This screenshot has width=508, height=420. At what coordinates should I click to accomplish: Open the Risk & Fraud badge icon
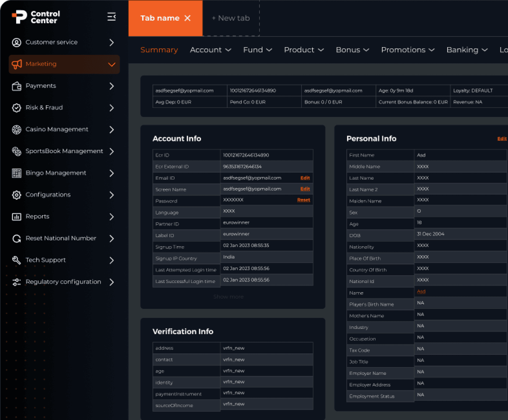pyautogui.click(x=16, y=108)
